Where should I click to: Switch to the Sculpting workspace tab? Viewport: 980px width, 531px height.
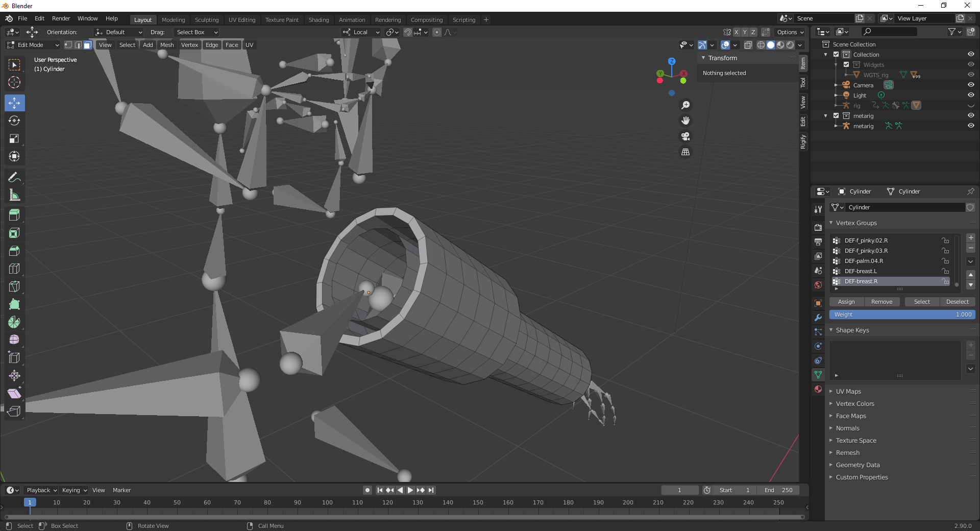(206, 20)
